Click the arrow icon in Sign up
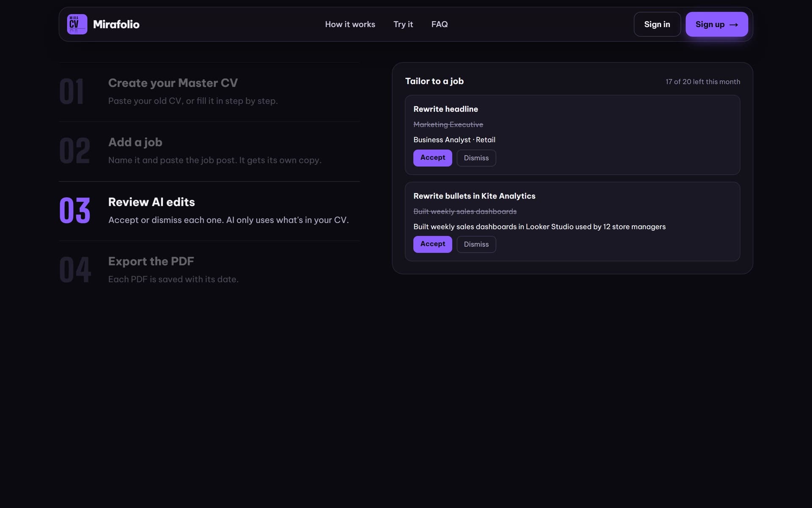Screen dimensions: 812x508 (734, 25)
